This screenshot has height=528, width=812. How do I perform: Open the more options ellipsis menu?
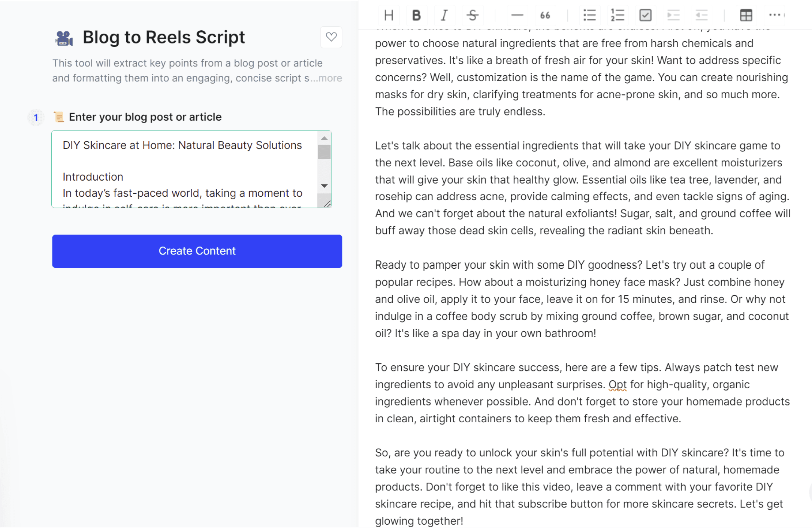tap(775, 15)
